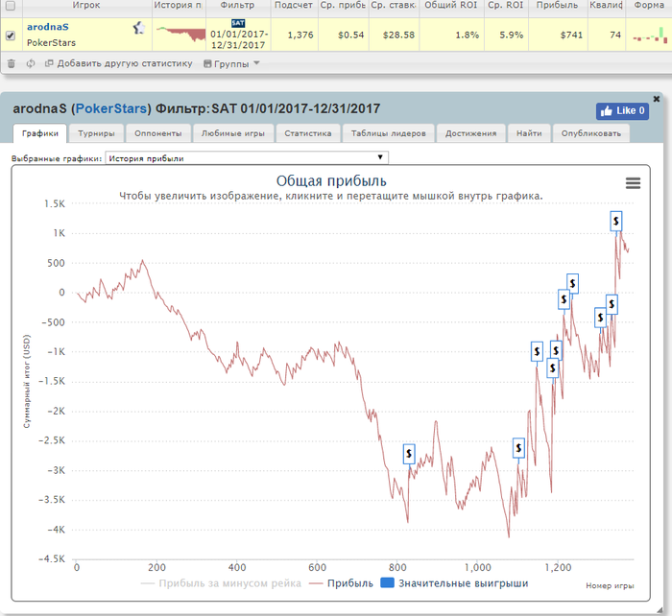Click the SAT filter badge icon
Image resolution: width=672 pixels, height=616 pixels.
tap(238, 23)
